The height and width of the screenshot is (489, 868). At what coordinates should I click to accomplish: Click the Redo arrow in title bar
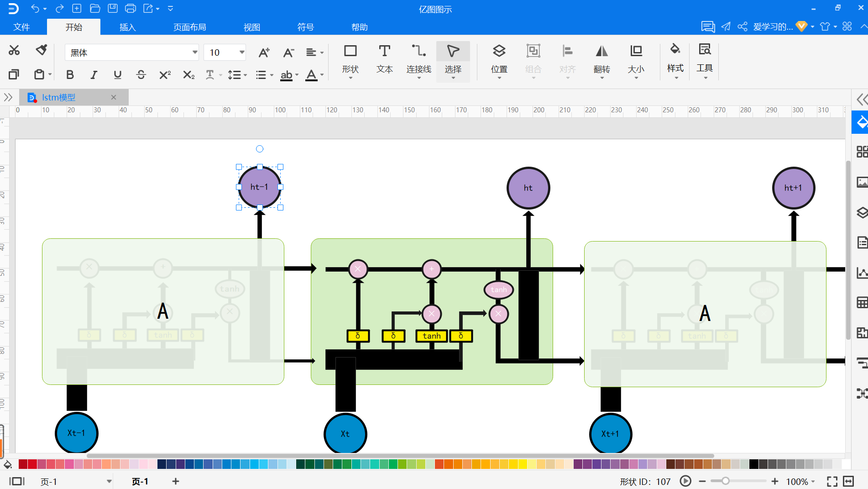pos(59,8)
